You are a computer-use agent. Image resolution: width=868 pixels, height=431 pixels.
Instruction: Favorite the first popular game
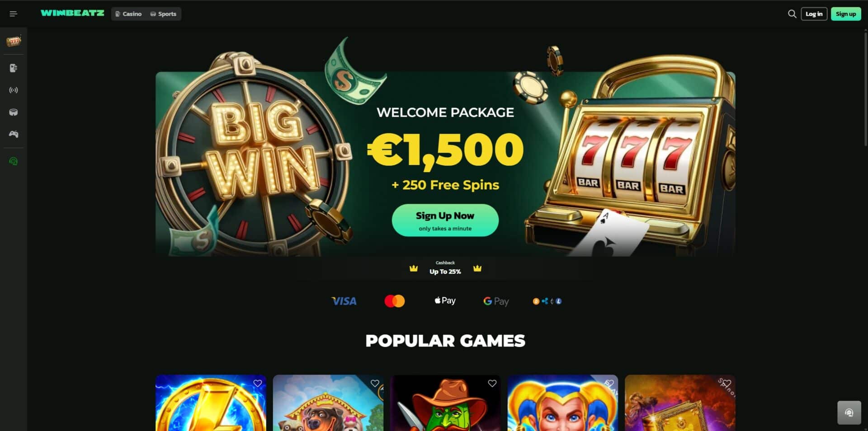click(x=258, y=384)
